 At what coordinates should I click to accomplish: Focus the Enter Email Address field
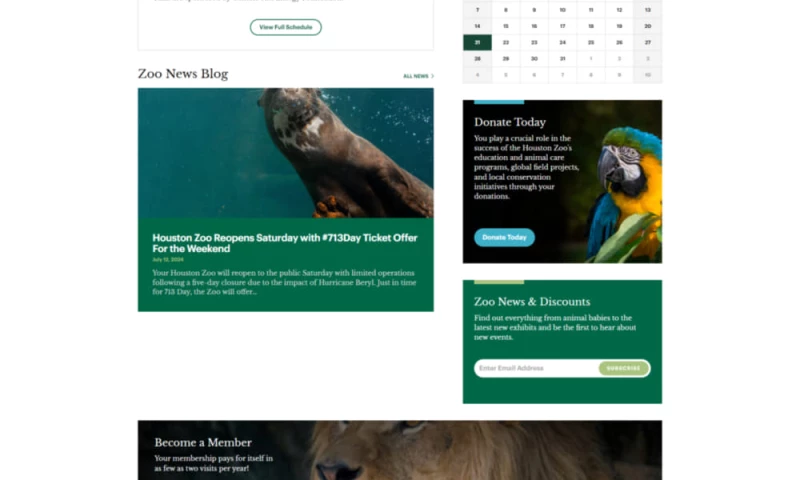(536, 368)
